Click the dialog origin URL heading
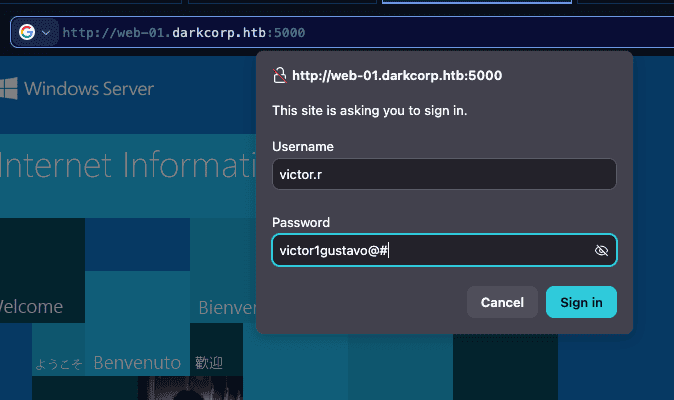This screenshot has height=400, width=674. tap(397, 76)
